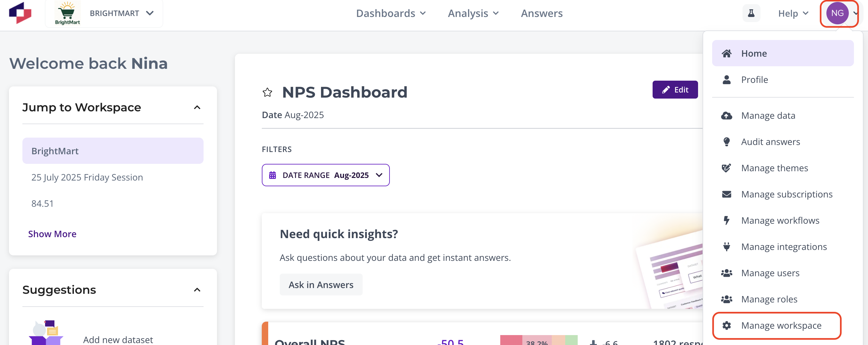Open the DATE RANGE Aug-2025 dropdown
Viewport: 868px width, 345px height.
(x=325, y=175)
